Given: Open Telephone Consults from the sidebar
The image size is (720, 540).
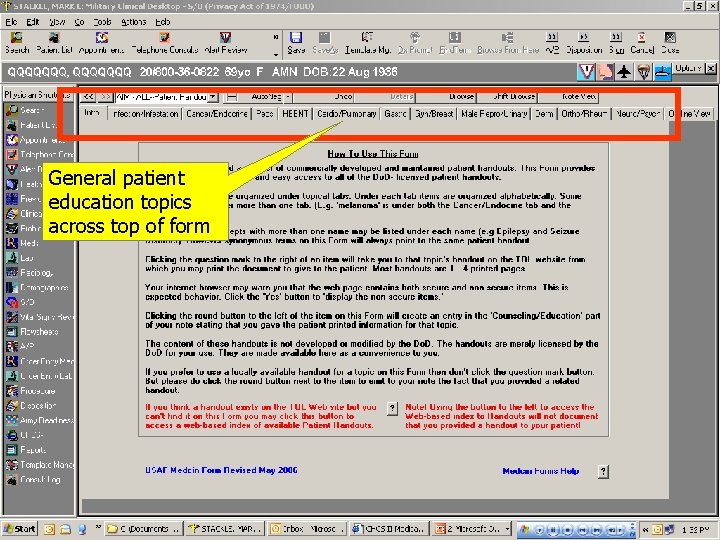Looking at the screenshot, I should point(39,154).
